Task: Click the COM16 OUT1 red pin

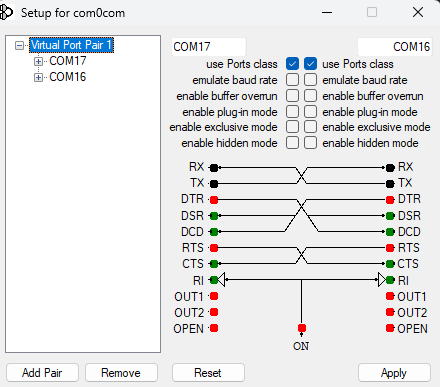Action: [x=390, y=296]
